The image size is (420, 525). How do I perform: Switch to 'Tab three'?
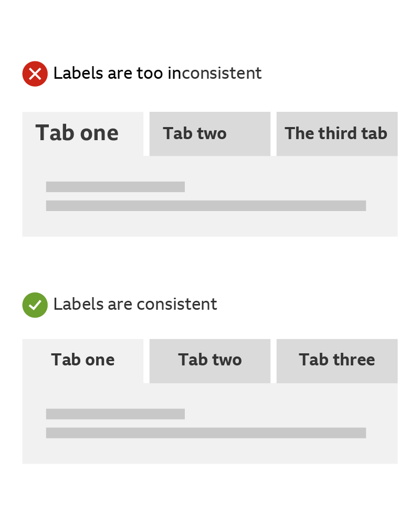click(x=337, y=360)
